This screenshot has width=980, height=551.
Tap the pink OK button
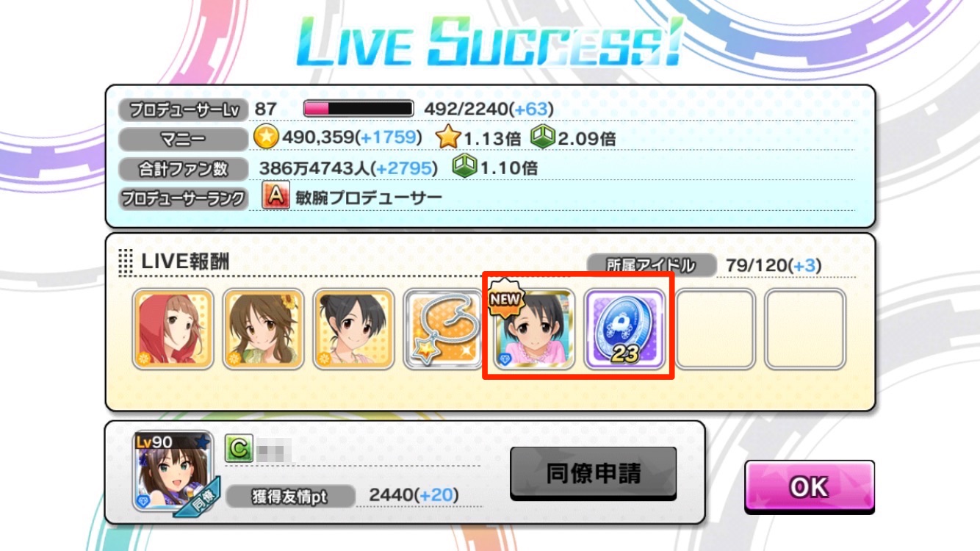[x=810, y=487]
